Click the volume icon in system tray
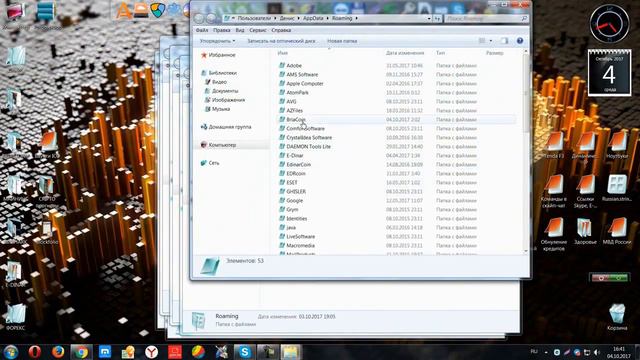The image size is (640, 360). coord(597,352)
